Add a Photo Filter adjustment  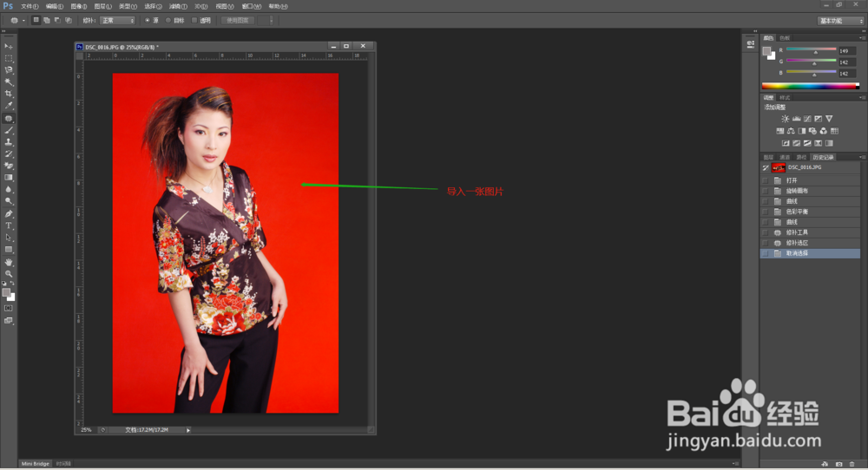[x=812, y=131]
